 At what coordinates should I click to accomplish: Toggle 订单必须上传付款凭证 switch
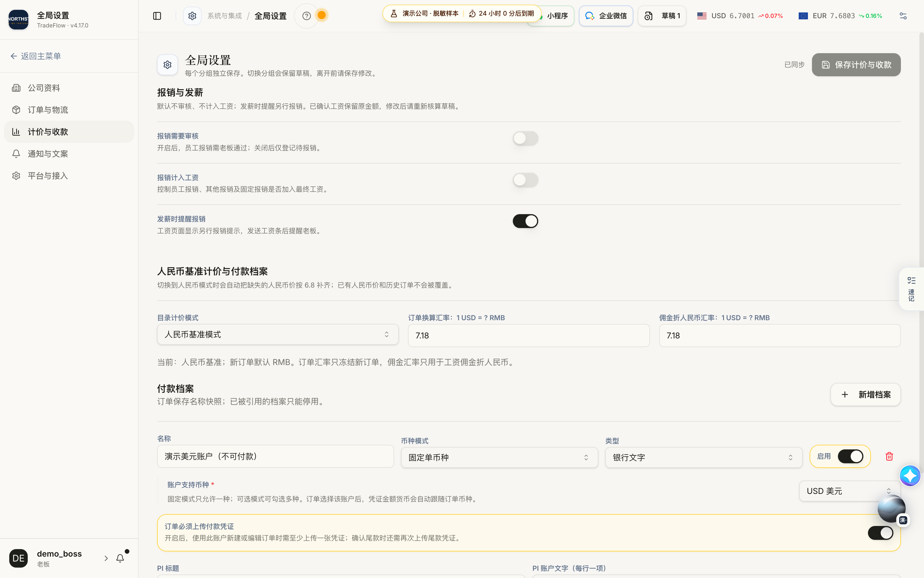pos(880,533)
